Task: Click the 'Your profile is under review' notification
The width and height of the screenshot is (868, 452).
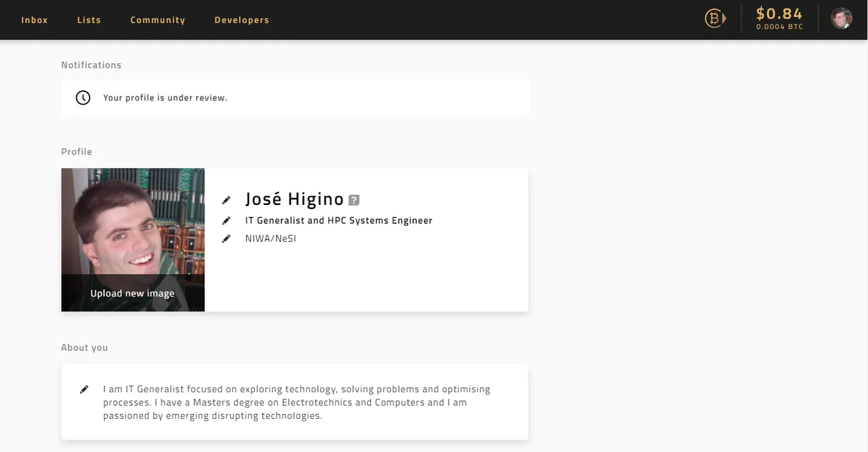Action: [295, 98]
